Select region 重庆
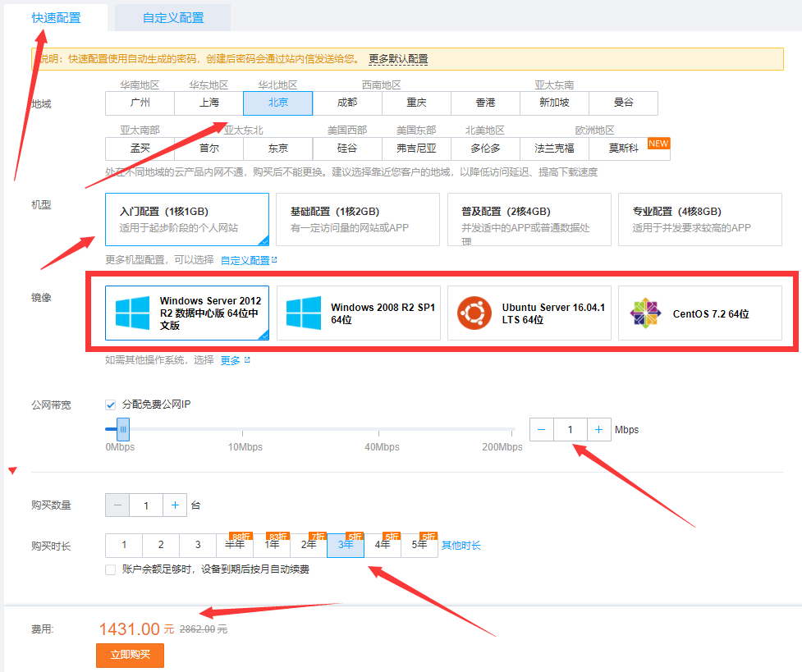 pyautogui.click(x=416, y=103)
